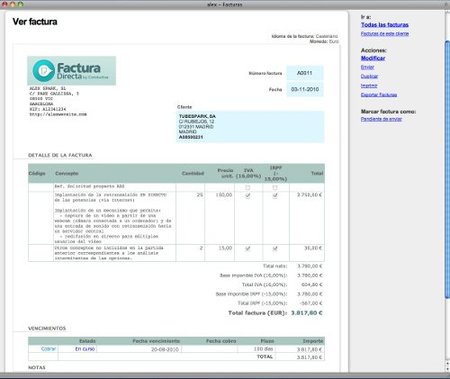Click invoice number field A0011
The image size is (450, 379).
point(305,73)
